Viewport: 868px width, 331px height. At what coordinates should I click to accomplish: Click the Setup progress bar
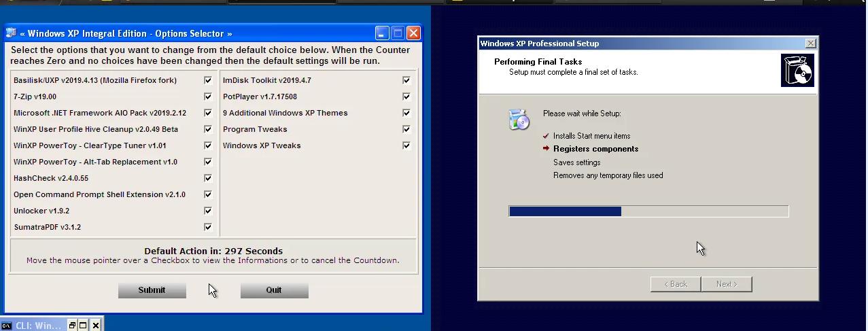(x=648, y=211)
